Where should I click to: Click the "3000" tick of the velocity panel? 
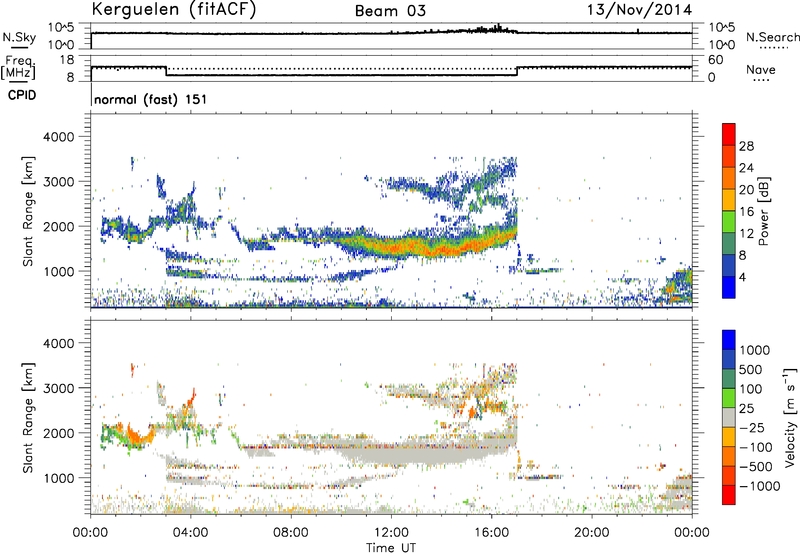(58, 388)
